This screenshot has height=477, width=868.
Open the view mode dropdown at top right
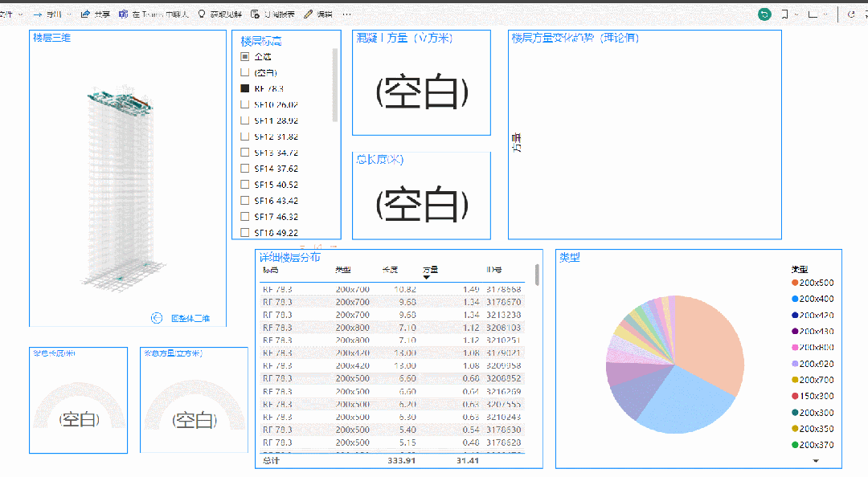click(x=826, y=14)
